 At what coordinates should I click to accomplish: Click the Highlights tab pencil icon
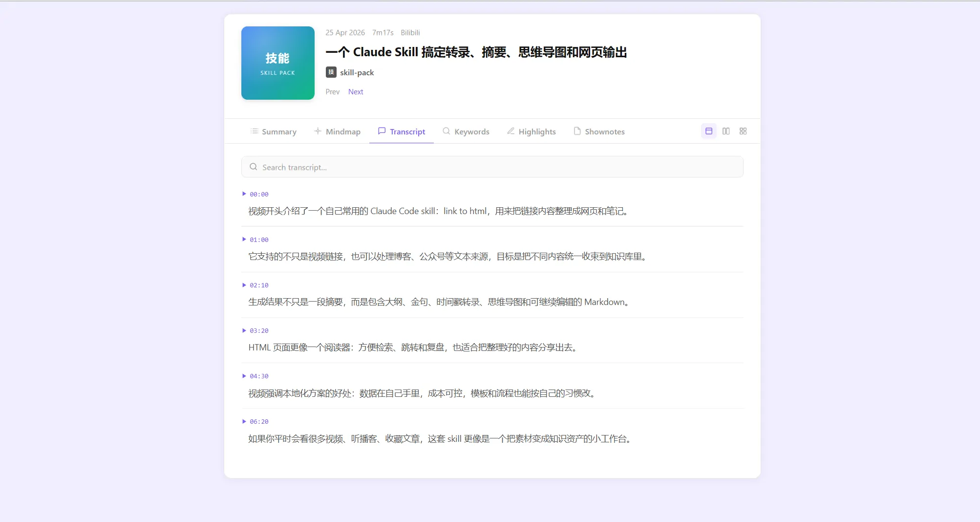(x=511, y=131)
